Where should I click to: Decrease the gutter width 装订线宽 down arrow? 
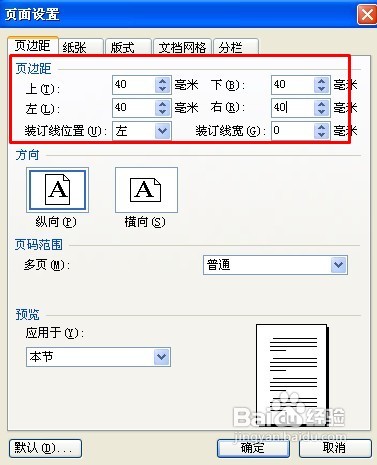322,135
